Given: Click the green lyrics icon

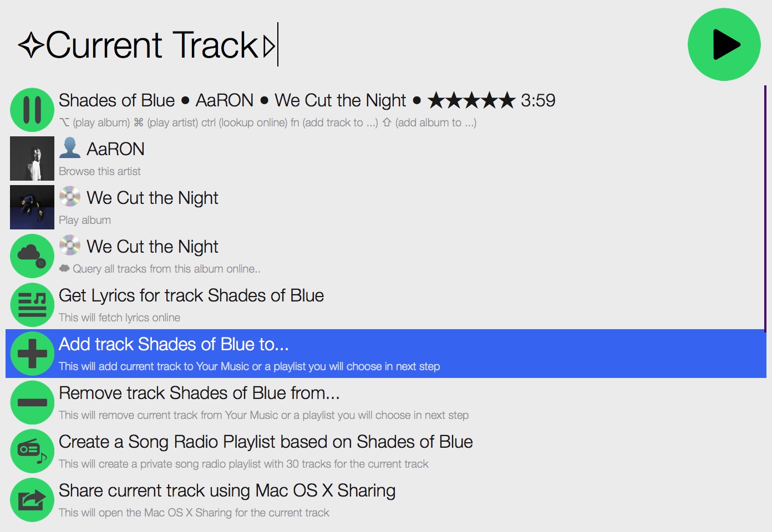Looking at the screenshot, I should [x=32, y=305].
